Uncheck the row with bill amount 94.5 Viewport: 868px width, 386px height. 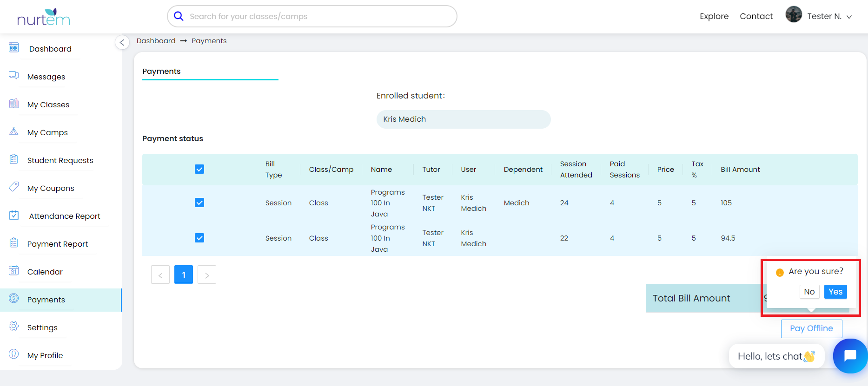(199, 238)
